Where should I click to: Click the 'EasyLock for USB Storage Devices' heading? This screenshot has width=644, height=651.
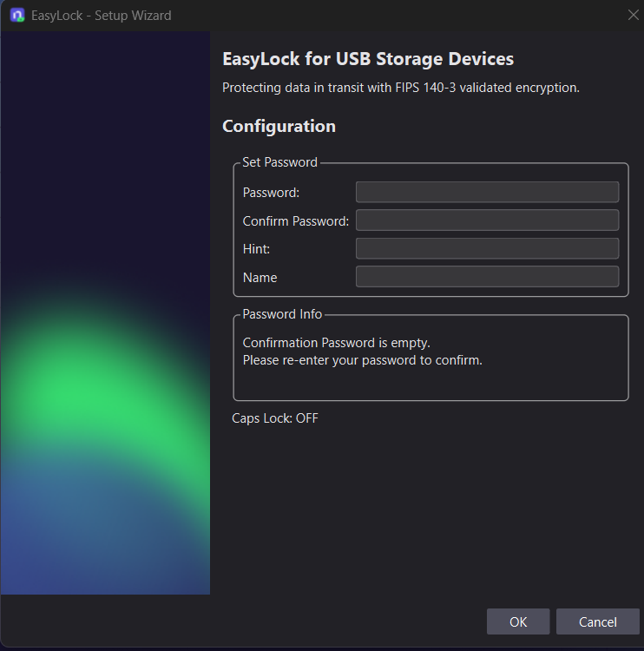[x=368, y=59]
